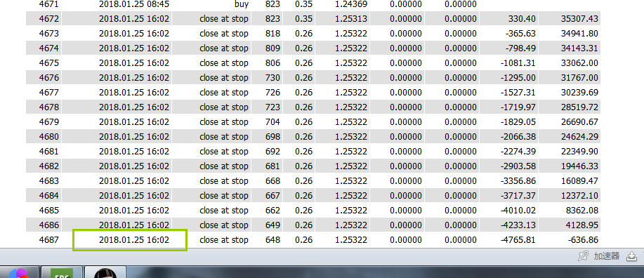Select row 4680 number cell
Image resolution: width=644 pixels, height=278 pixels.
(49, 137)
